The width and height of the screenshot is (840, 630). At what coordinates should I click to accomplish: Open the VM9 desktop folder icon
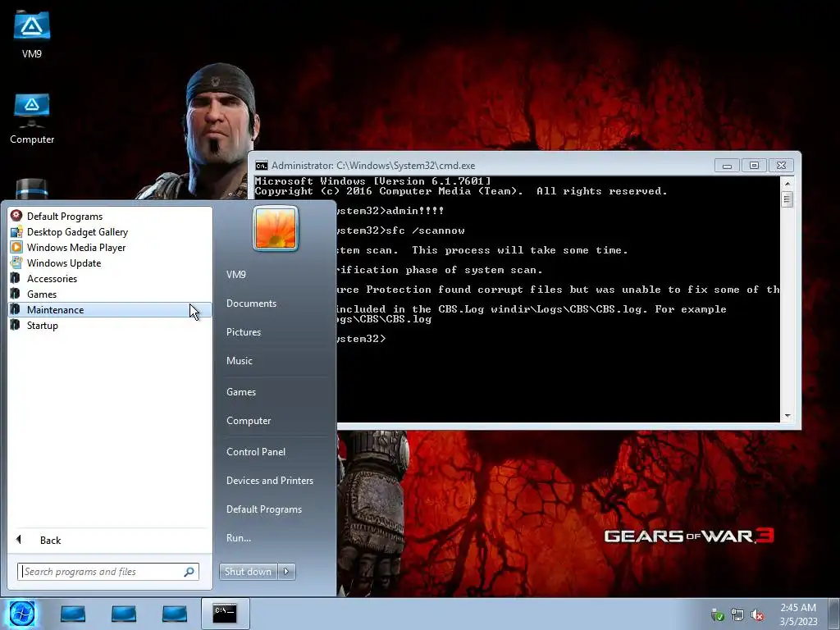32,26
